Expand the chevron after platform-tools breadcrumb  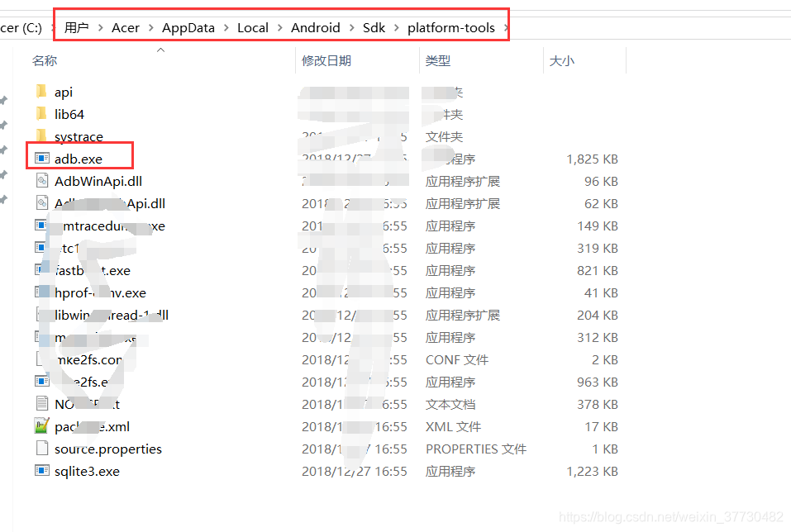[x=506, y=28]
